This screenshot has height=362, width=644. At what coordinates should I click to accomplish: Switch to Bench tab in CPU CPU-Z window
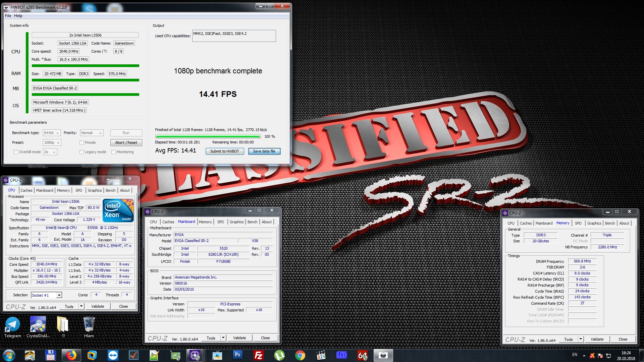[x=110, y=190]
